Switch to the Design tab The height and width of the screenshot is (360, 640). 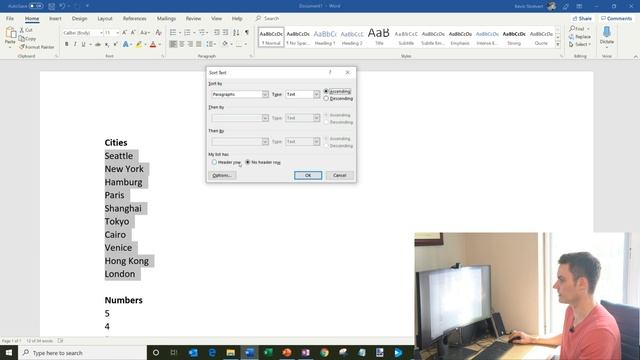(x=79, y=18)
